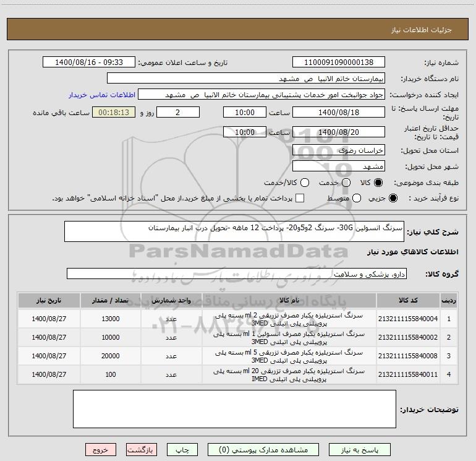Click the empty توضیحات خریدار text box
Image resolution: width=476 pixels, height=461 pixels.
click(x=234, y=409)
